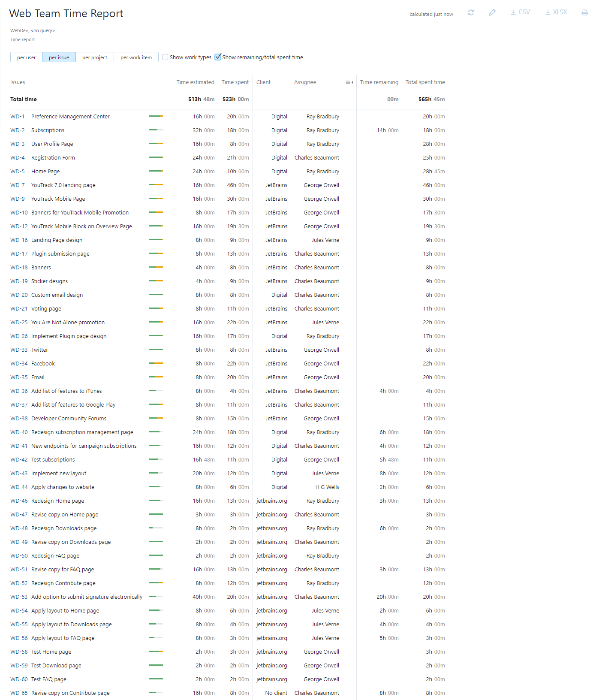Image resolution: width=602 pixels, height=700 pixels.
Task: Open YouTrack Mobile Page issue
Action: point(58,199)
